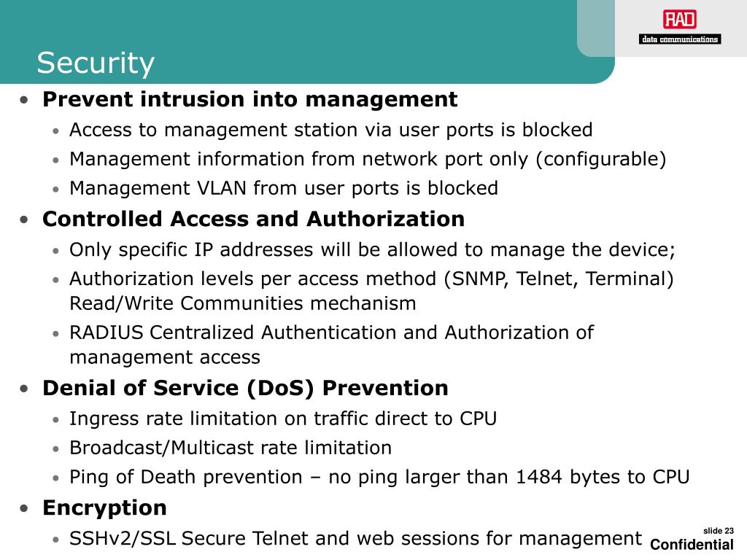The width and height of the screenshot is (747, 560).
Task: Click the Controlled Access and Authorization heading
Action: 253,219
